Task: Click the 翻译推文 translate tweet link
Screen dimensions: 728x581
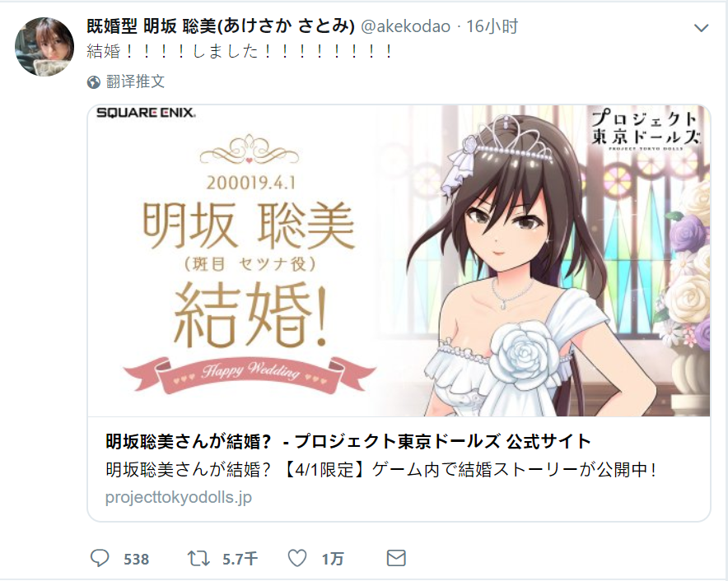Action: pyautogui.click(x=135, y=81)
